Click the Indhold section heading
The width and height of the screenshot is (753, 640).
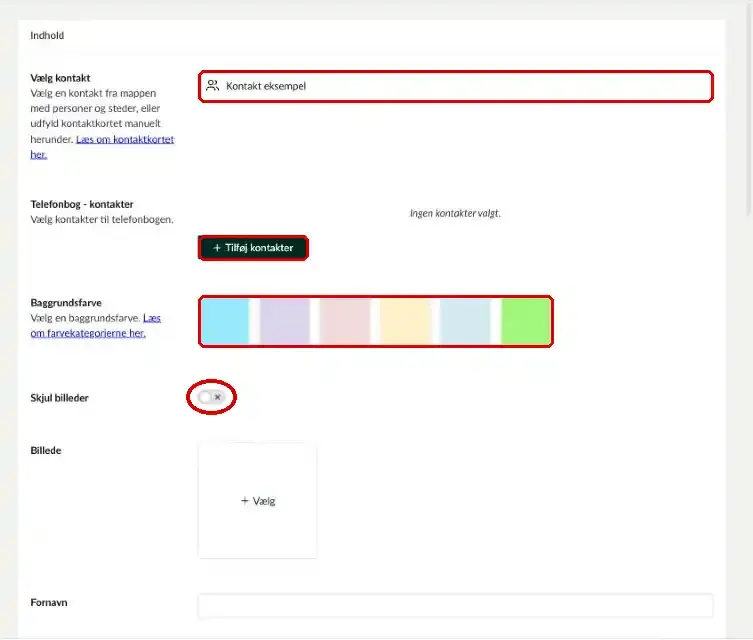(x=47, y=36)
